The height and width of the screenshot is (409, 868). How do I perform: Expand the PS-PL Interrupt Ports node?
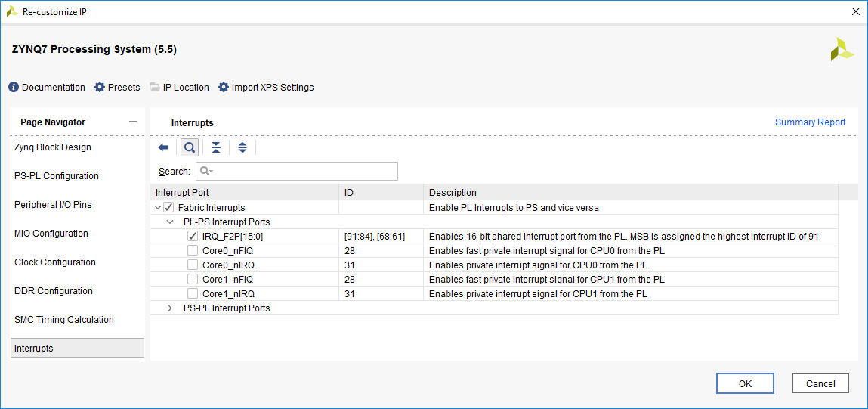click(x=170, y=308)
